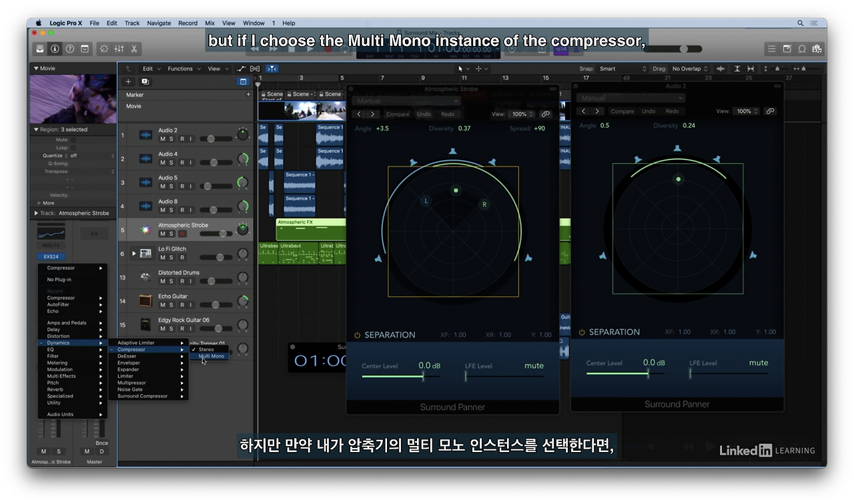Toggle the Inspector info button
854x504 pixels.
(55, 49)
